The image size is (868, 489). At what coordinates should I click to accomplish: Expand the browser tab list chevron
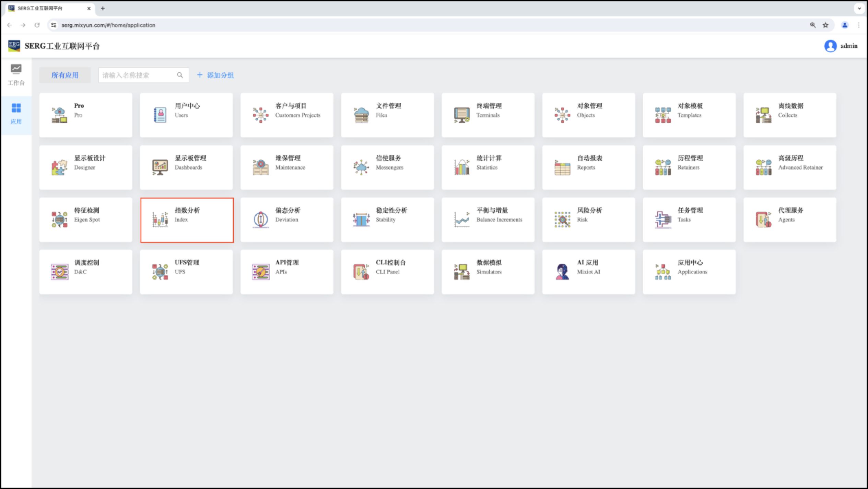[859, 8]
